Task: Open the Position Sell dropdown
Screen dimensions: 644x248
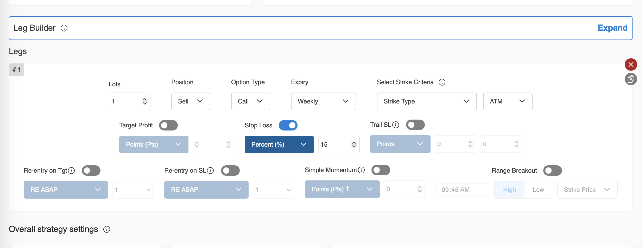Action: 191,101
